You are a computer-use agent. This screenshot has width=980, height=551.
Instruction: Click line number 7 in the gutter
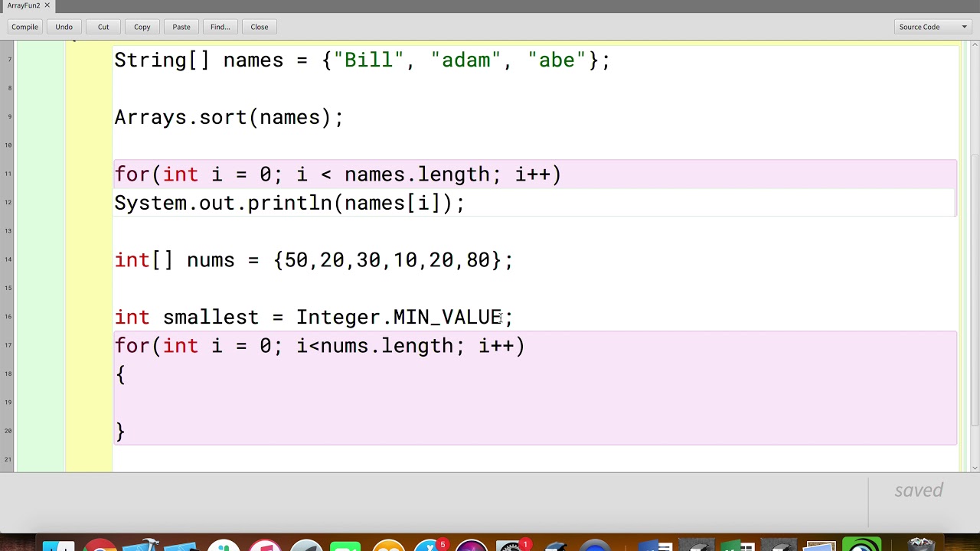point(9,60)
